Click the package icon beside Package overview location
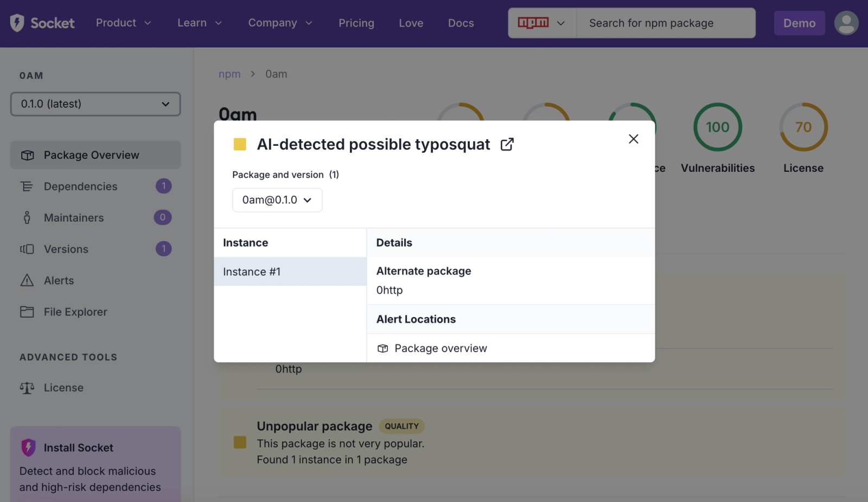 (382, 349)
